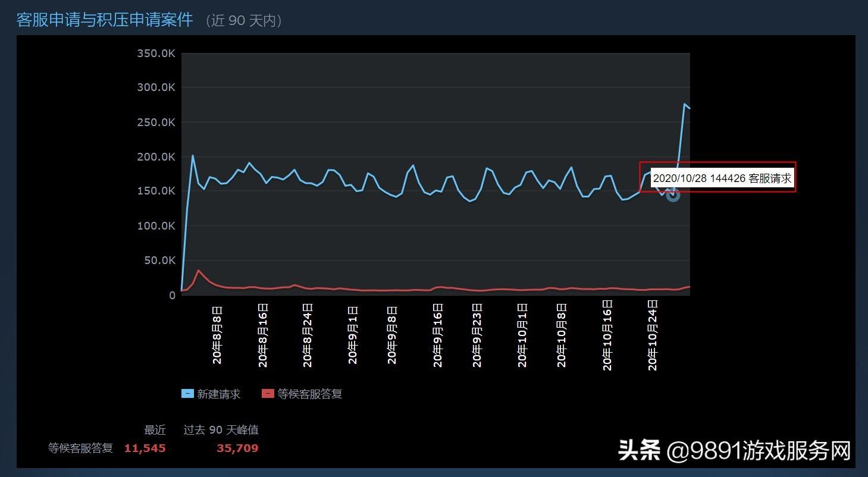Click the 过去 90 天峰值 column header
The width and height of the screenshot is (868, 477).
coord(221,430)
